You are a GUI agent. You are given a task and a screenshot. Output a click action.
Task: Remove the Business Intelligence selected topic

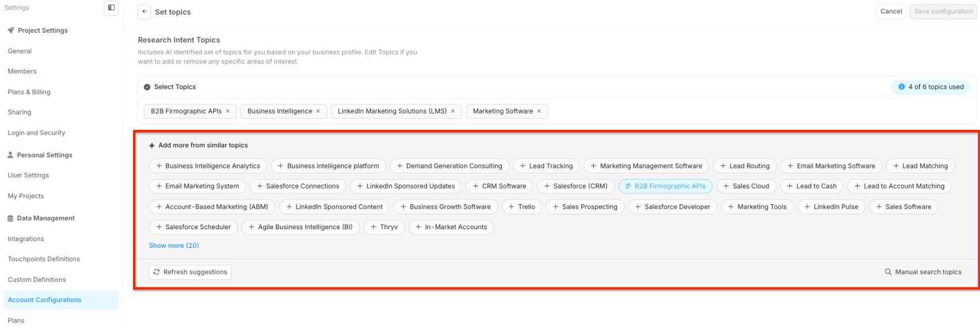click(318, 111)
